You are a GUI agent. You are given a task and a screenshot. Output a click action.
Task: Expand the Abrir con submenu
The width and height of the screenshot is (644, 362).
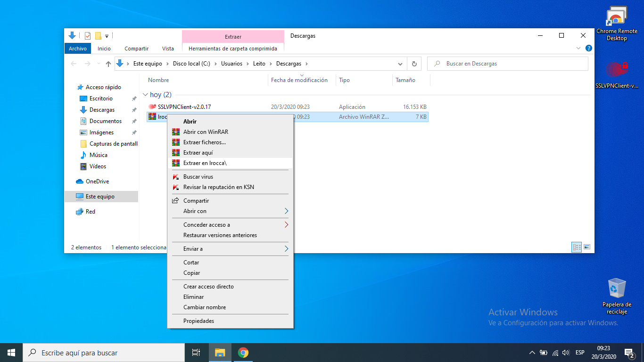[x=231, y=211]
